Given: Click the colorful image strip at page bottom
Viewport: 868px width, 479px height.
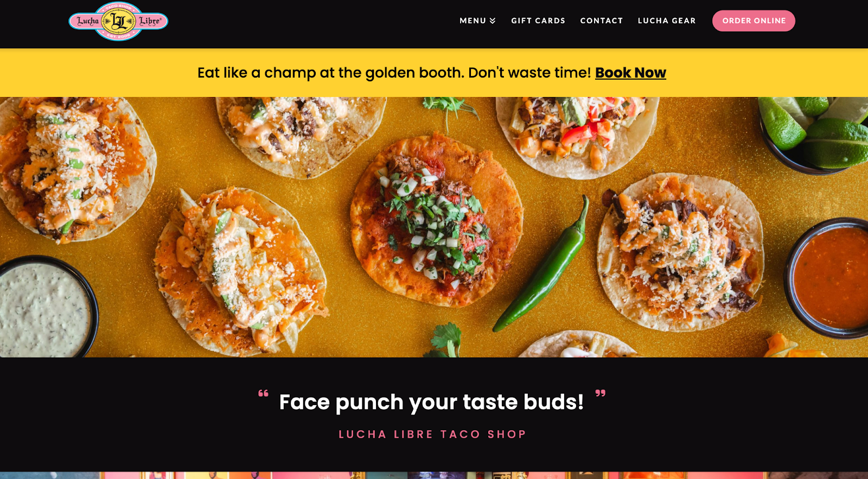Looking at the screenshot, I should coord(434,475).
